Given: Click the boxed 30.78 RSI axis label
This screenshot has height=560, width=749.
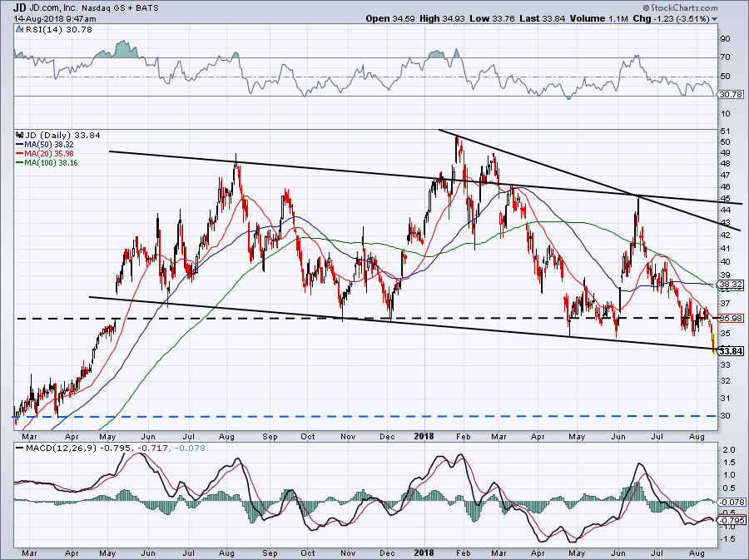Looking at the screenshot, I should tap(731, 95).
